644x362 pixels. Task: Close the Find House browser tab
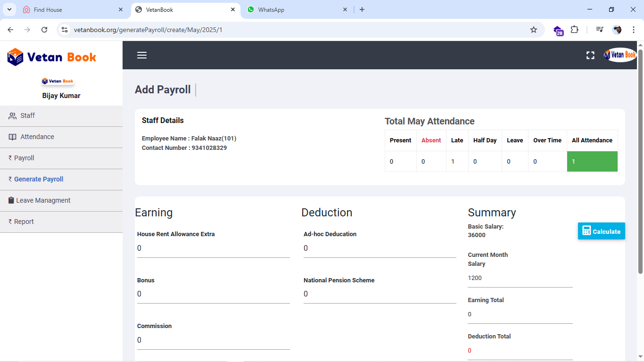(121, 9)
